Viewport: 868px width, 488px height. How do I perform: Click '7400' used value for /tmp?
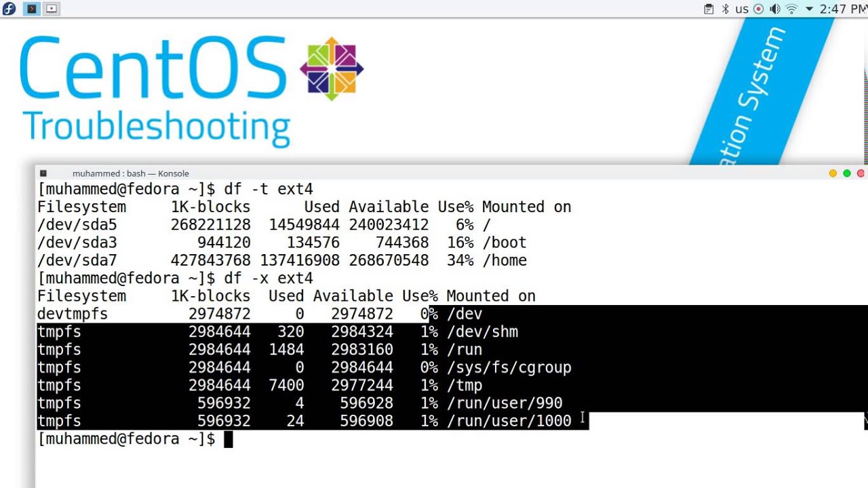pyautogui.click(x=286, y=386)
